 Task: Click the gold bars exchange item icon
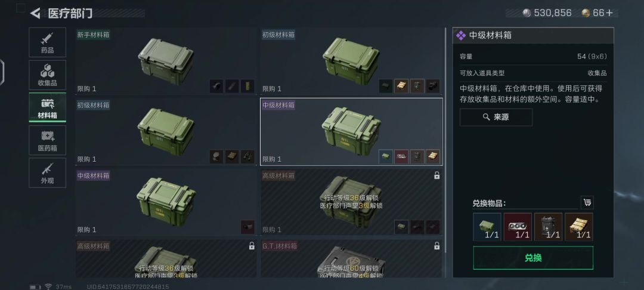point(578,227)
